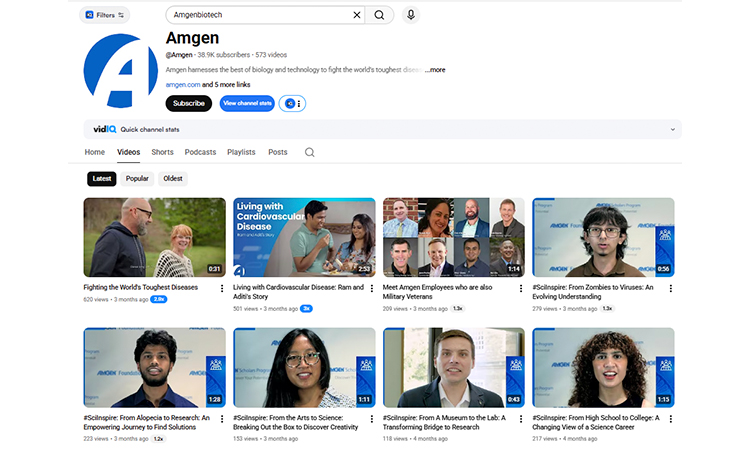Open the channel search icon beside Posts
Viewport: 750px width, 450px height.
coord(310,152)
